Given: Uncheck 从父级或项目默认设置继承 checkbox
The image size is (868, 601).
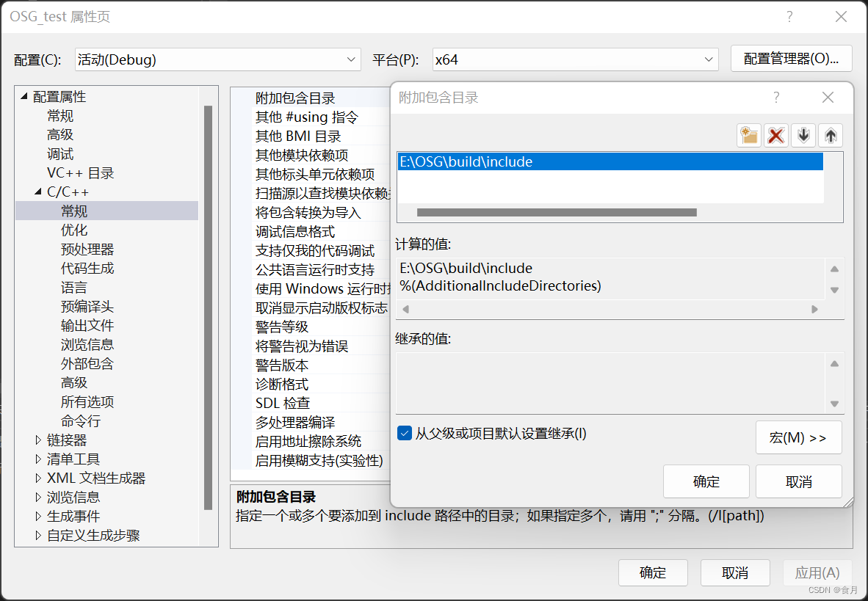Looking at the screenshot, I should (x=405, y=433).
